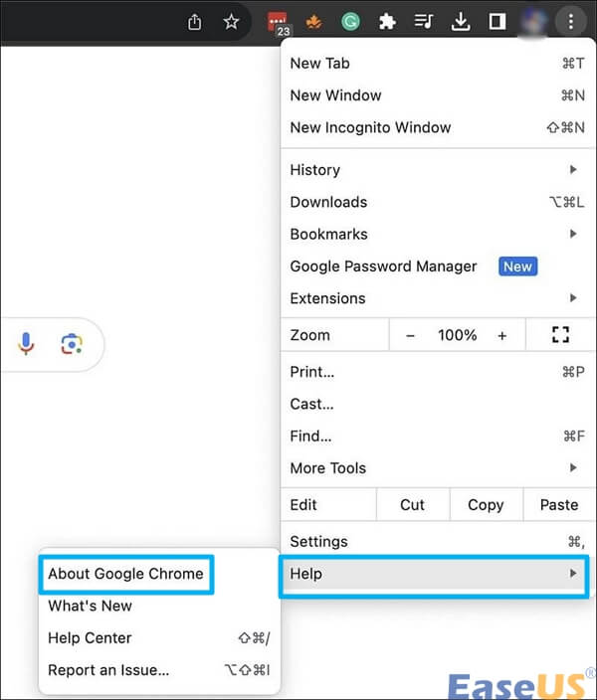Open the Extensions puzzle piece icon
Viewport: 597px width, 700px height.
pyautogui.click(x=386, y=21)
